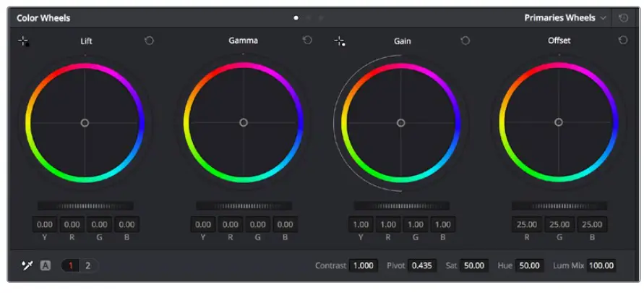
Task: Click the Lift G value field
Action: [100, 224]
